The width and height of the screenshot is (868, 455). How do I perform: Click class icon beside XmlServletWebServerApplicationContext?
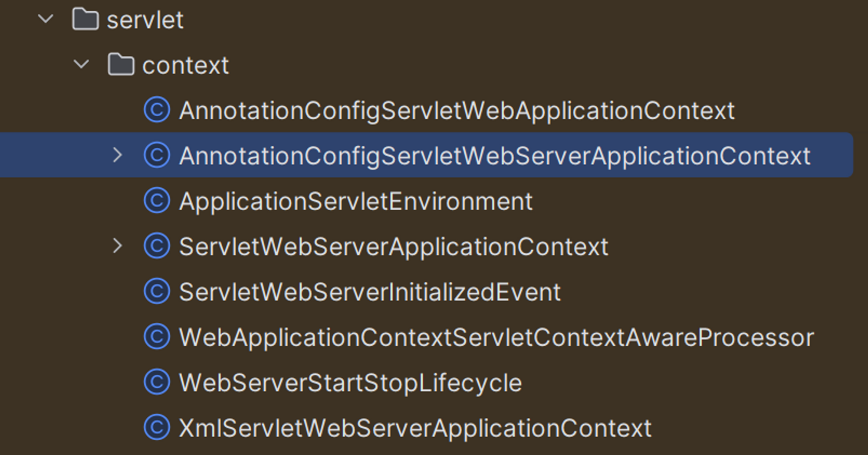click(x=157, y=428)
